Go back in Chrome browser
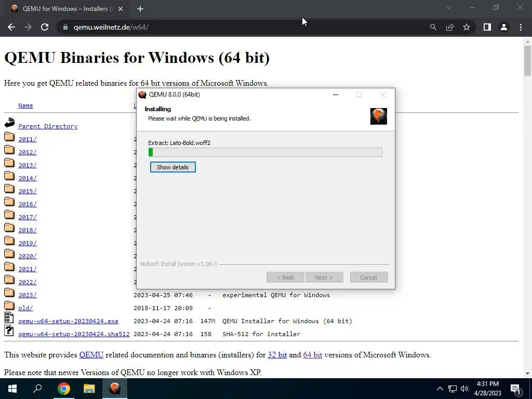 (x=11, y=27)
